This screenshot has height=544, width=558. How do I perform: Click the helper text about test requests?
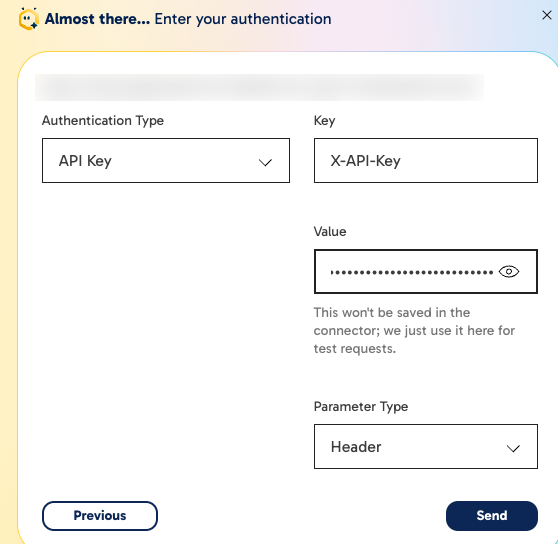(414, 331)
